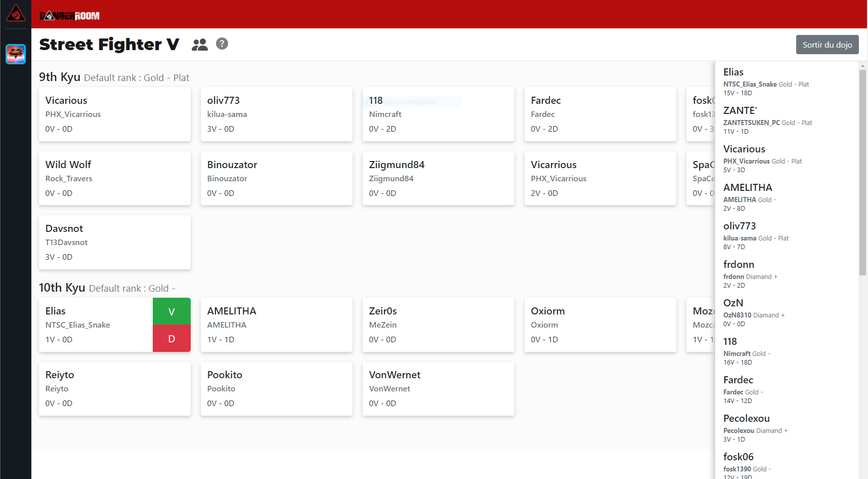Mark defeat with red D on Elias card

(171, 339)
